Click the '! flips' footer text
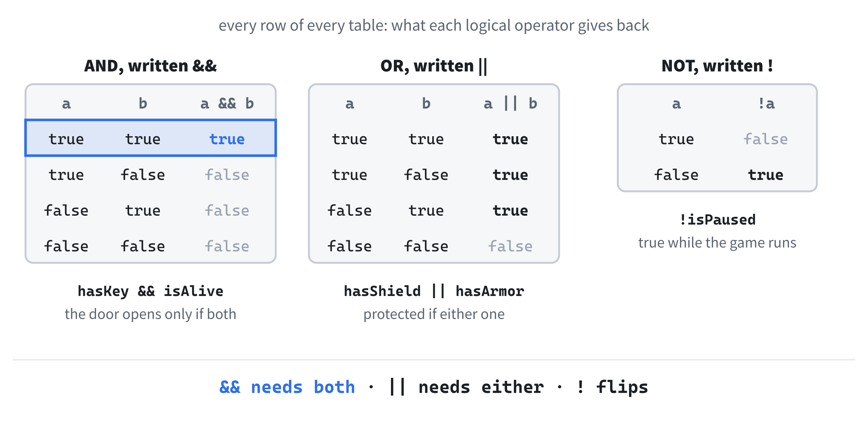 (612, 387)
